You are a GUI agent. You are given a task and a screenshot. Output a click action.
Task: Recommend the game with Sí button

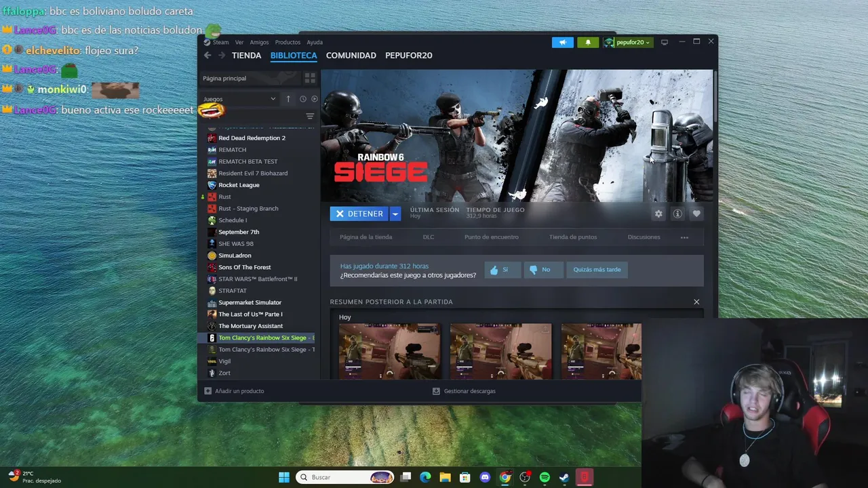click(502, 270)
